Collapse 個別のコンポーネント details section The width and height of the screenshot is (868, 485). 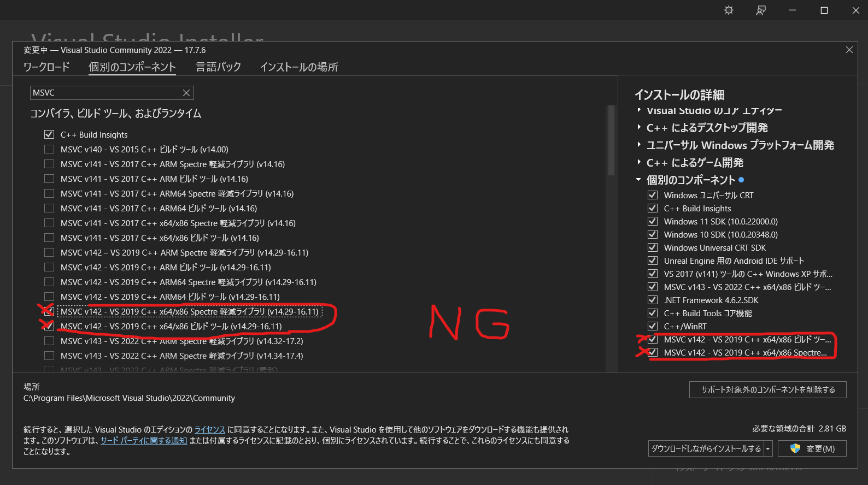click(638, 180)
